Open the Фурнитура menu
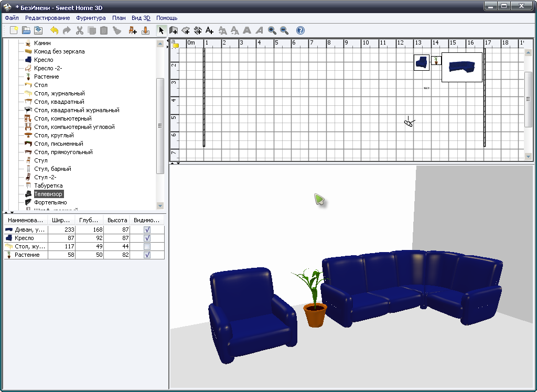Screen dimensions: 537x392 tap(91, 18)
